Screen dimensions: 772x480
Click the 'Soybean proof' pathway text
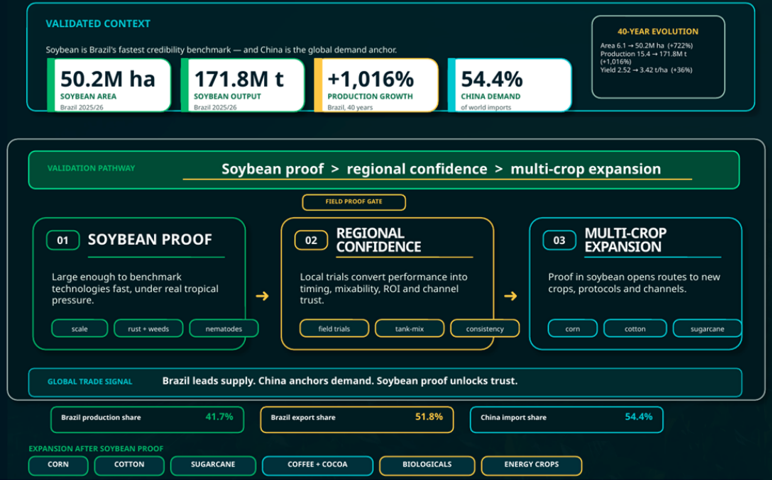(272, 169)
